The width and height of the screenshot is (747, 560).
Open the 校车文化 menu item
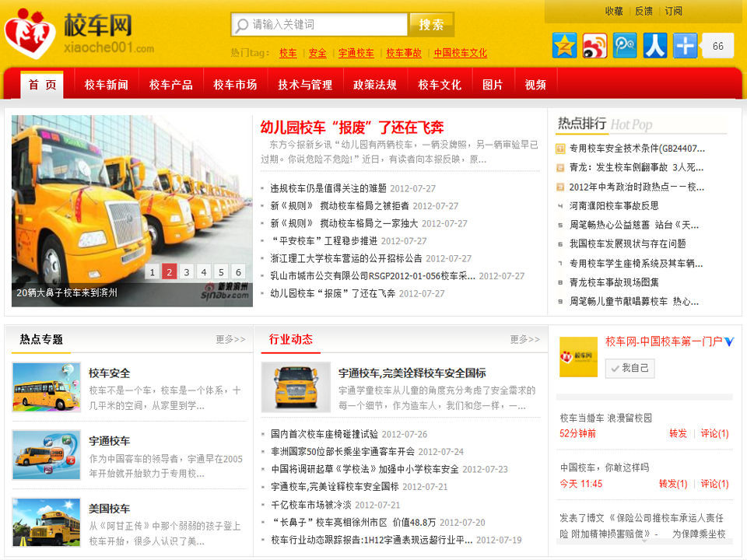coord(439,85)
